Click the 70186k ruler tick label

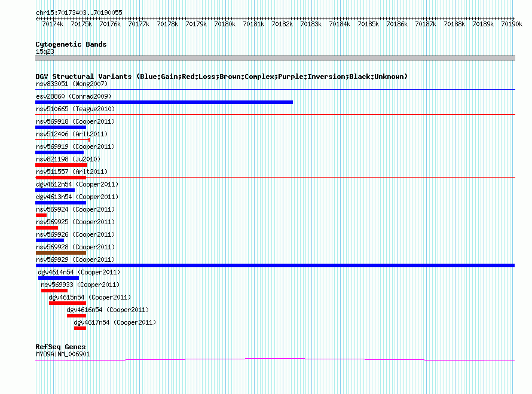pyautogui.click(x=397, y=24)
